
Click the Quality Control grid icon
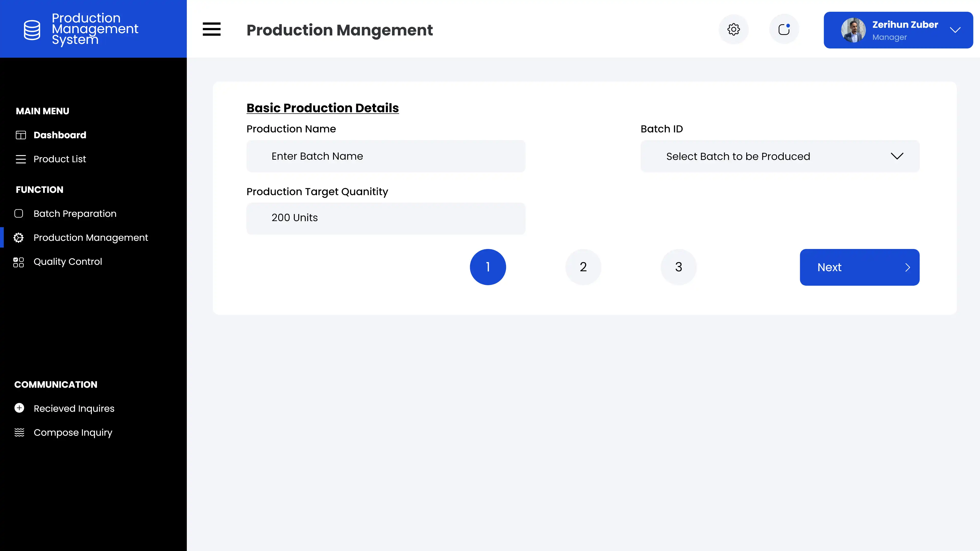point(18,262)
